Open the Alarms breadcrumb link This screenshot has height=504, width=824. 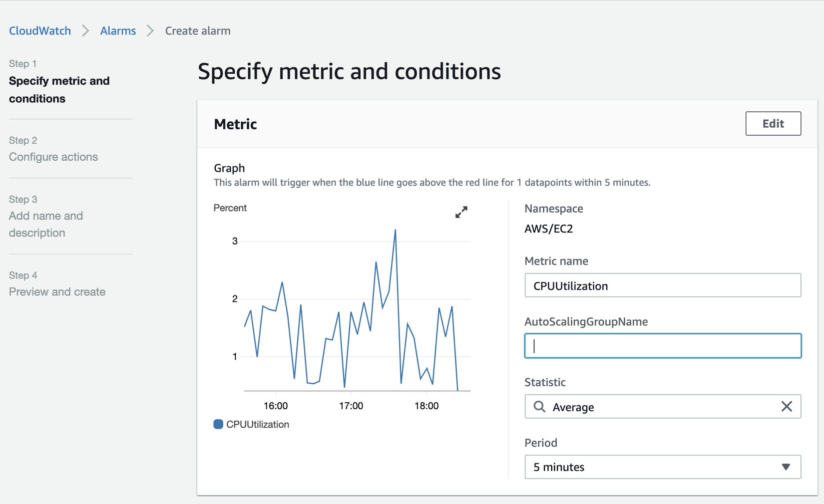coord(118,31)
